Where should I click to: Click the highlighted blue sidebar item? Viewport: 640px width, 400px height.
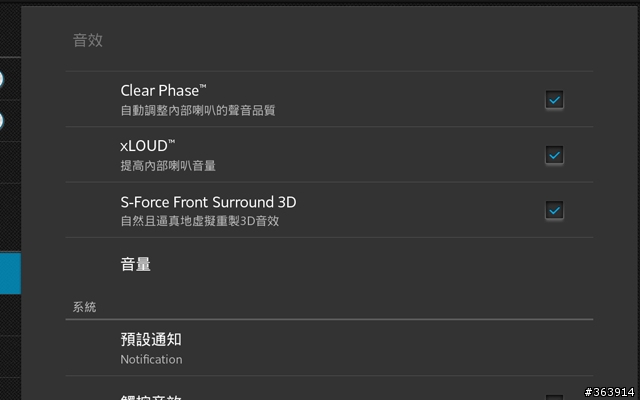[x=10, y=273]
